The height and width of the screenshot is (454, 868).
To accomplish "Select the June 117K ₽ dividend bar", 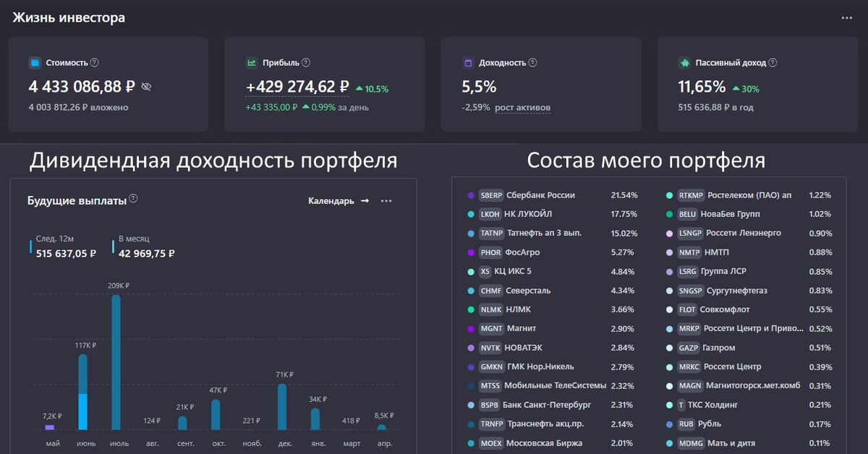I will (x=82, y=392).
